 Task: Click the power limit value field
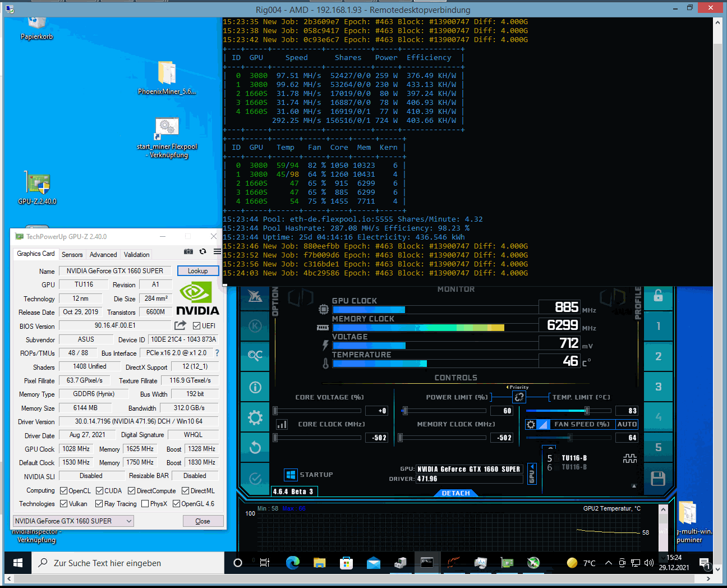(502, 411)
